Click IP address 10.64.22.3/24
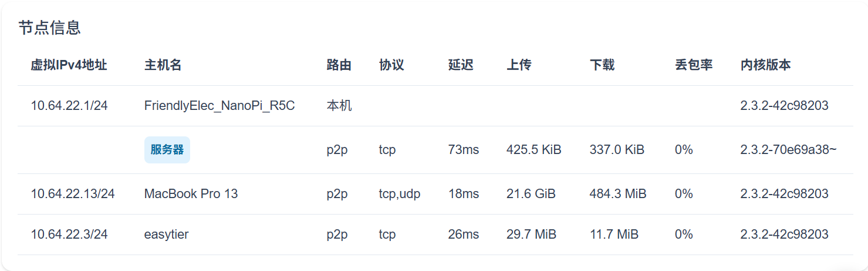Screen dimensions: 868x271 click(x=69, y=234)
